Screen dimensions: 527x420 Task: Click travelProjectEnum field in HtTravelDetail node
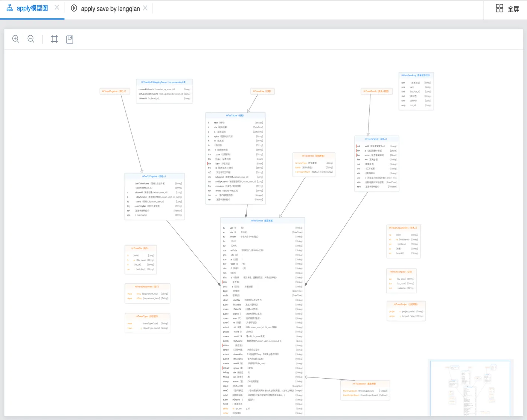(365, 395)
